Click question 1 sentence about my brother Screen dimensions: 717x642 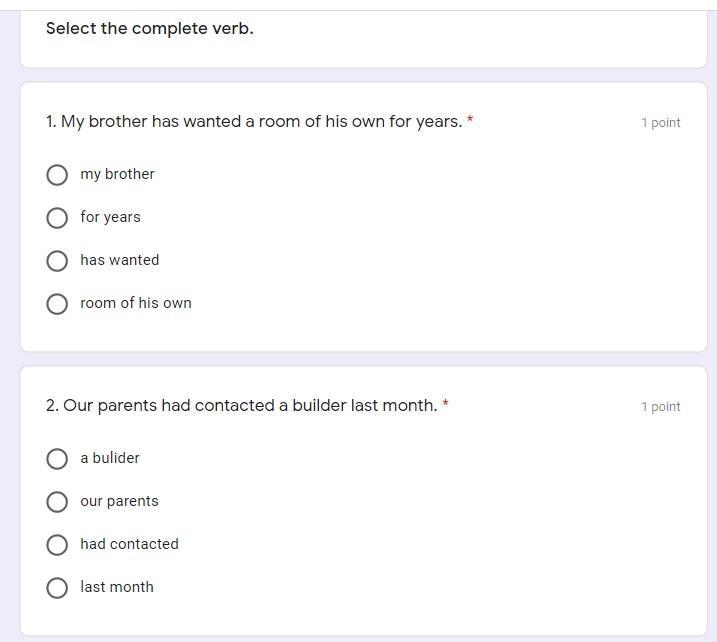tap(254, 122)
